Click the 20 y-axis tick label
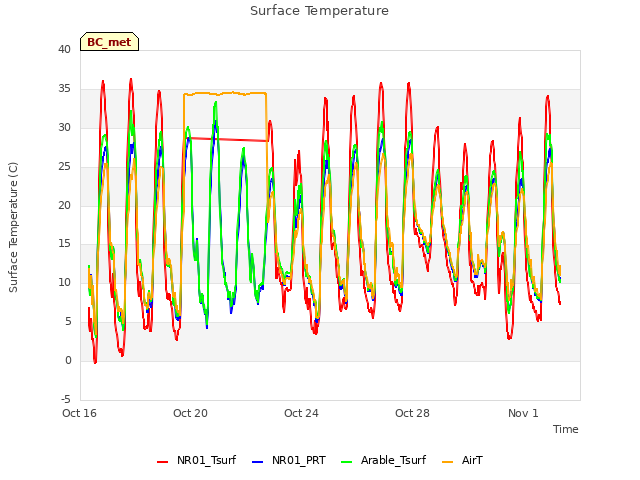This screenshot has height=480, width=640. pyautogui.click(x=64, y=205)
